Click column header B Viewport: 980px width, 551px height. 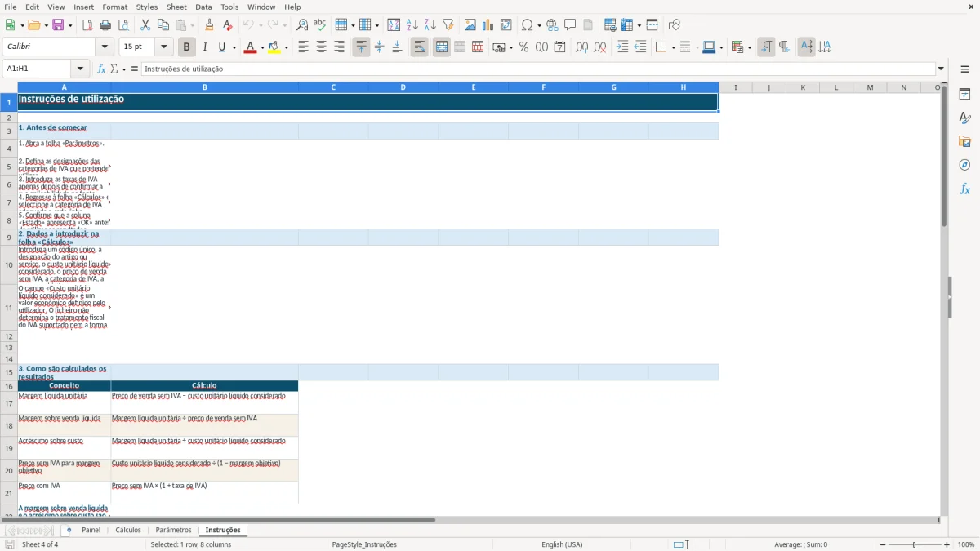(x=204, y=87)
